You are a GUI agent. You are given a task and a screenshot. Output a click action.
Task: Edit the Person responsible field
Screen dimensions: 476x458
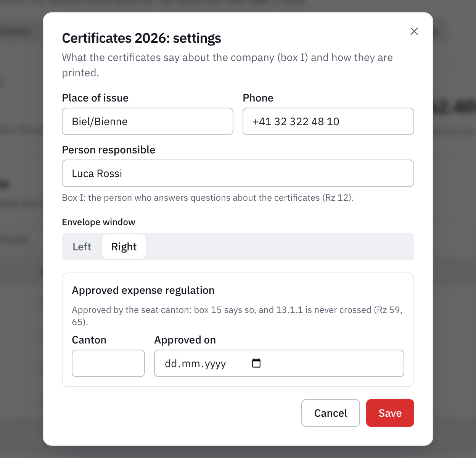[238, 173]
